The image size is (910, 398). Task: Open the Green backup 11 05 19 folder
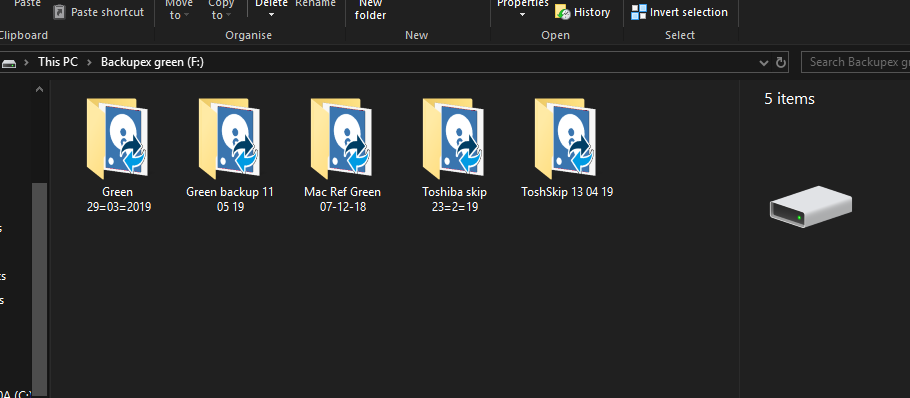[x=230, y=154]
